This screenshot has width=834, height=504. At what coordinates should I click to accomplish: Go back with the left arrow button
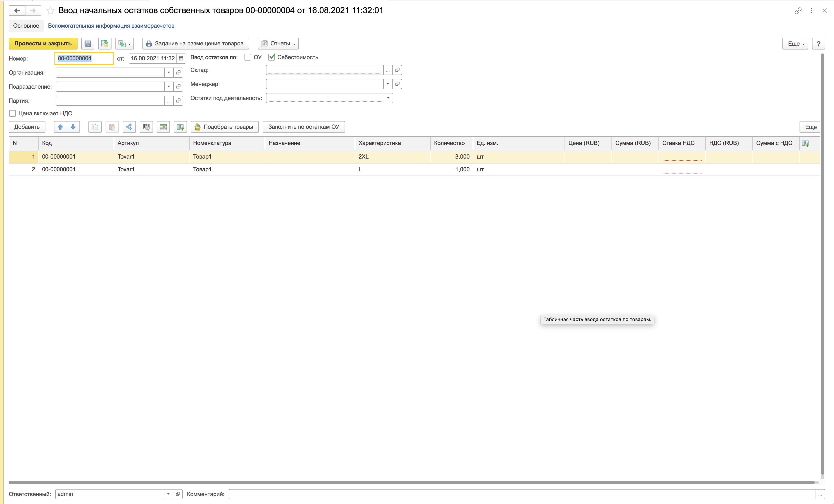(x=17, y=11)
